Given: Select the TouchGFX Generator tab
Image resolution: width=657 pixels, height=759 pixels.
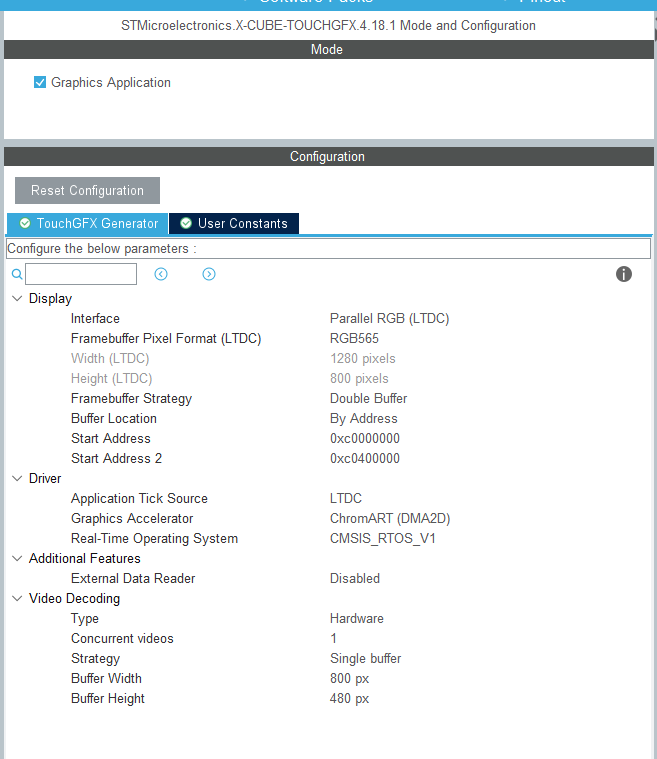Looking at the screenshot, I should (x=88, y=223).
